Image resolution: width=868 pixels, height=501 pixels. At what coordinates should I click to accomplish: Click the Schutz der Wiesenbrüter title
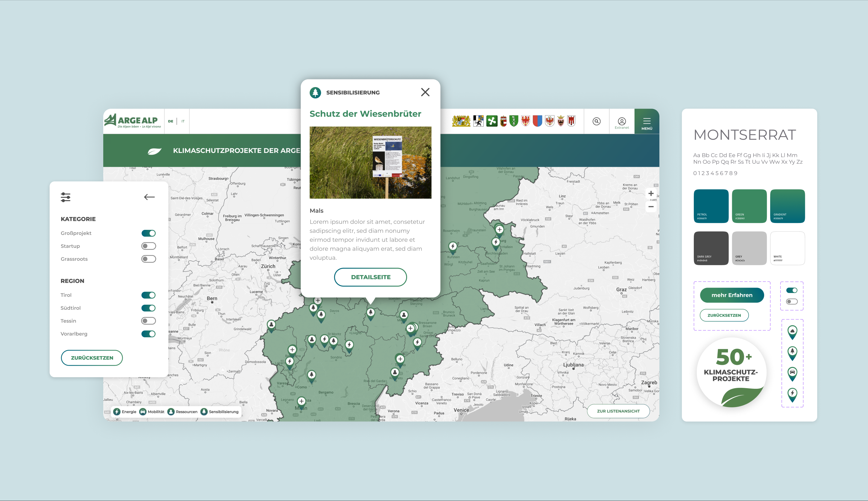(x=365, y=114)
